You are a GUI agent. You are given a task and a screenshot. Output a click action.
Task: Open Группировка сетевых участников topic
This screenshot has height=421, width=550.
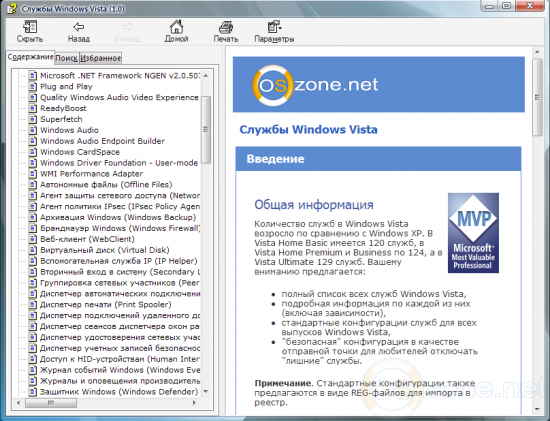[x=120, y=282]
